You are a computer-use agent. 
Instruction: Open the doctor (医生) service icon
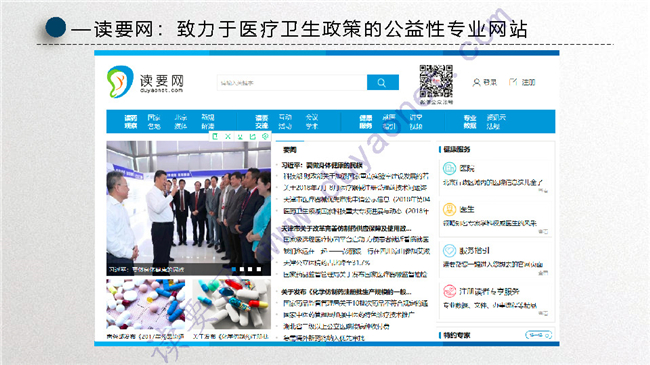tap(449, 209)
